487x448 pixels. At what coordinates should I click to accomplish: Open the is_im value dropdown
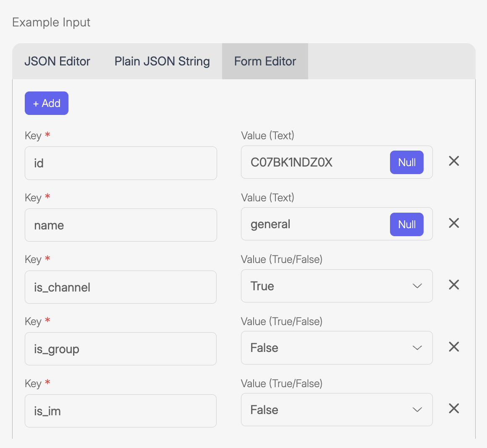337,410
